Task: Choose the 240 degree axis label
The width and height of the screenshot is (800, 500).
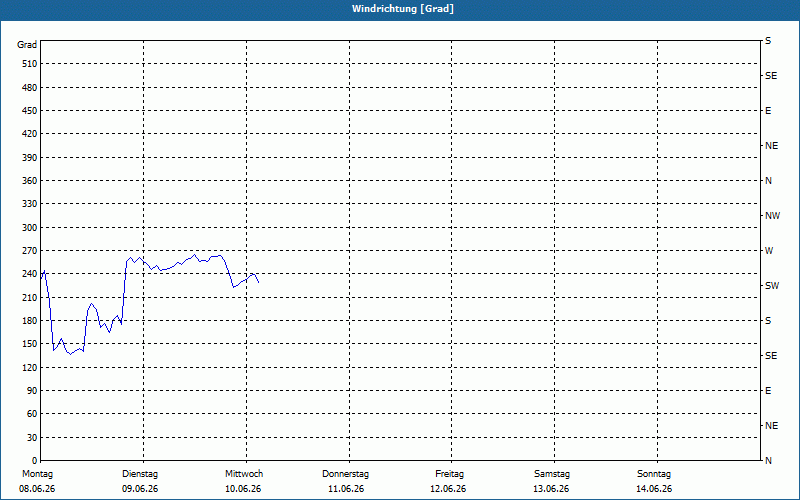Action: coord(30,274)
